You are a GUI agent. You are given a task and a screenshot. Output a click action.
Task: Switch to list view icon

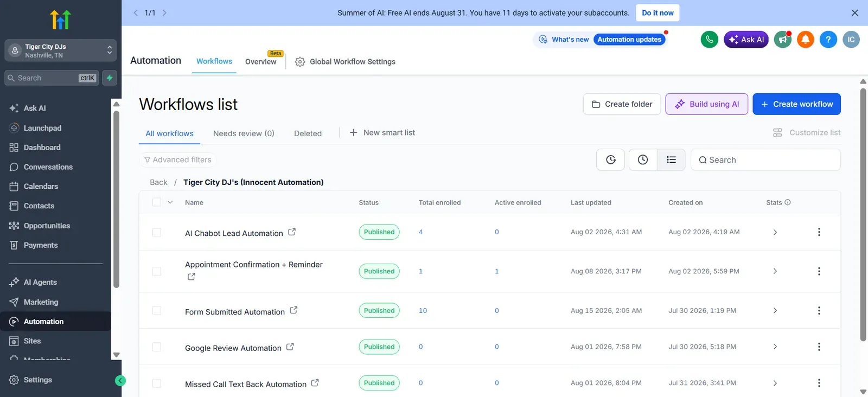[x=671, y=160]
